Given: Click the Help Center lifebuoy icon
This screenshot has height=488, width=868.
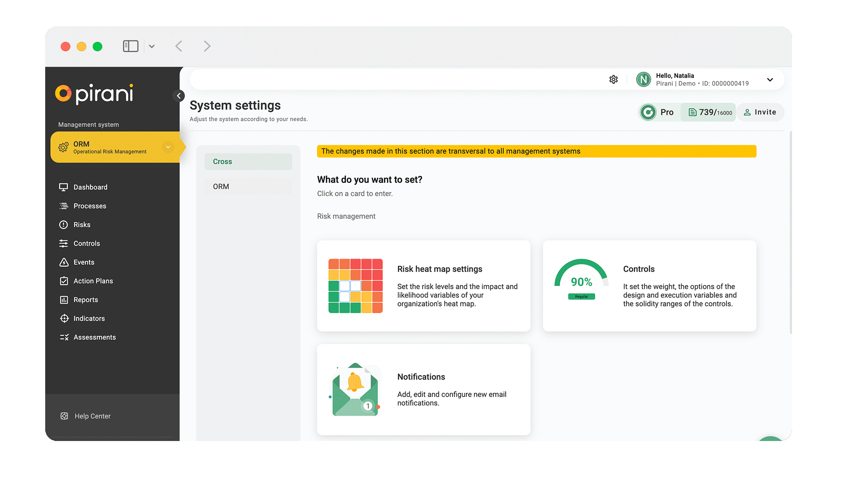Looking at the screenshot, I should pyautogui.click(x=64, y=416).
